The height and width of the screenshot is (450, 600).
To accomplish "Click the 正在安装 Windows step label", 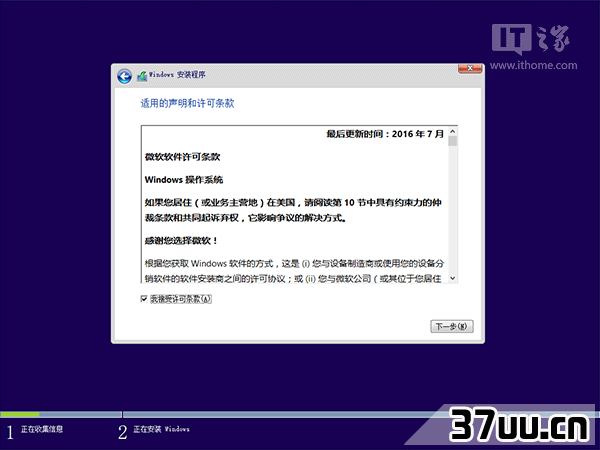I will click(x=161, y=429).
